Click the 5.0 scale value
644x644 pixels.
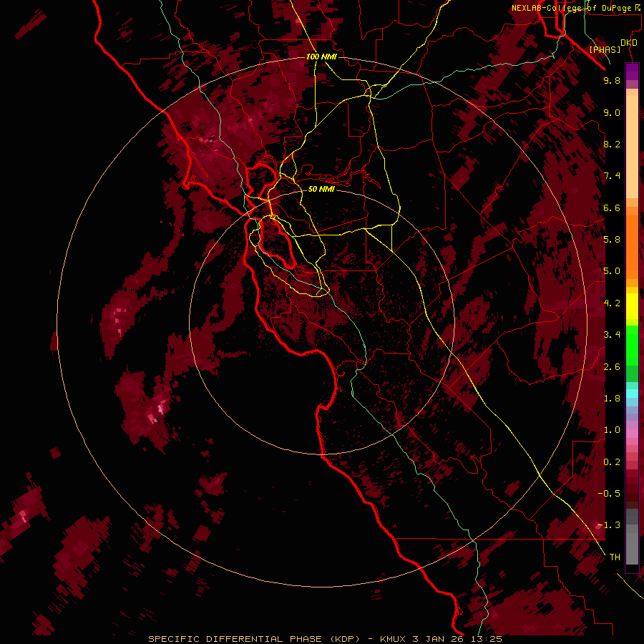612,271
